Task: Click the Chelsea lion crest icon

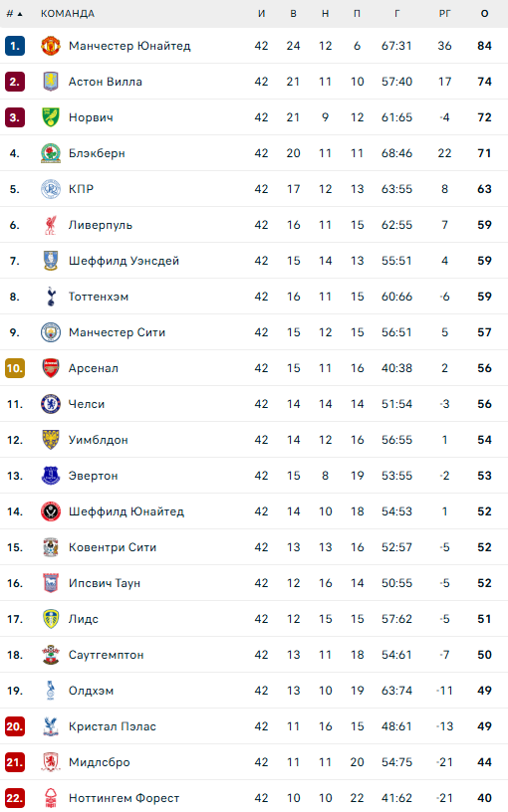Action: coord(51,404)
